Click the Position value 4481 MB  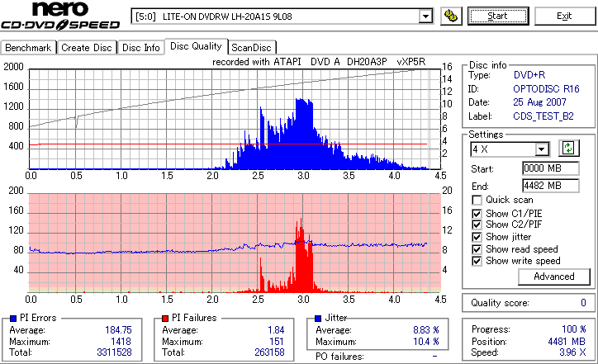[x=567, y=342]
